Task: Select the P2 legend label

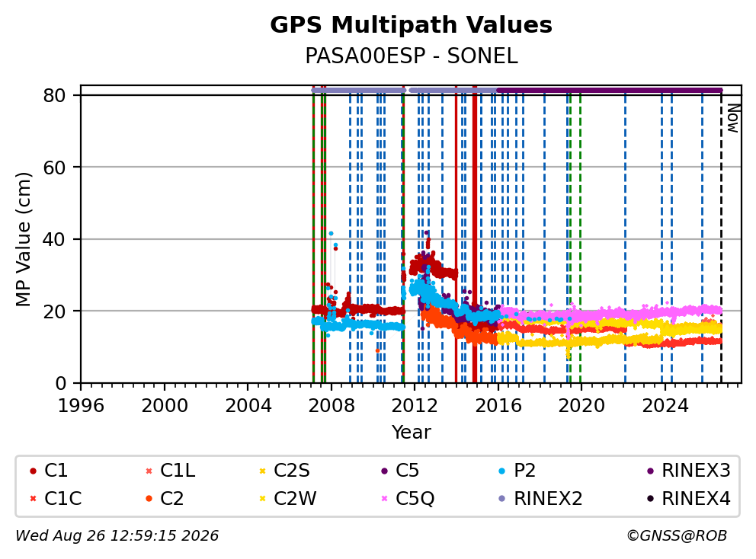Action: tap(524, 471)
